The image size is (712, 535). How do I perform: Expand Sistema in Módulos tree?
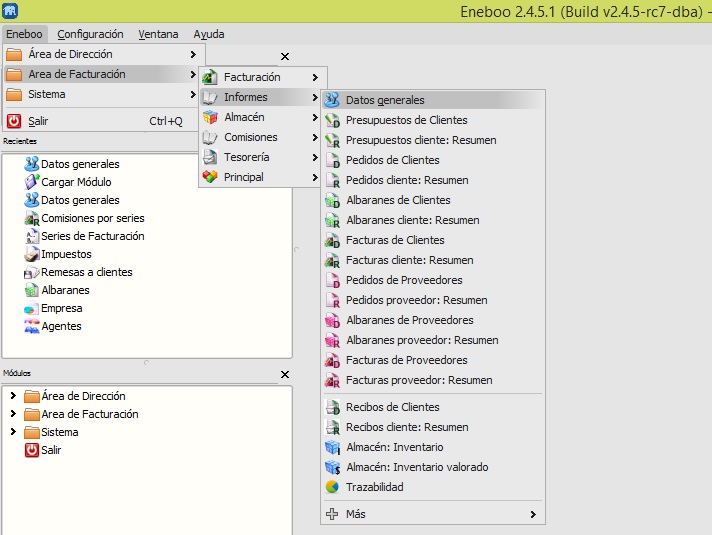click(x=13, y=431)
